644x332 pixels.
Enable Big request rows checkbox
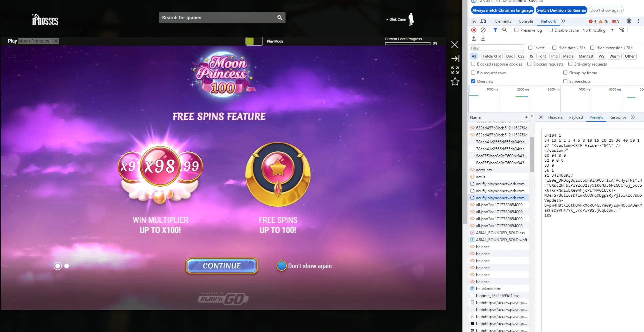point(473,73)
